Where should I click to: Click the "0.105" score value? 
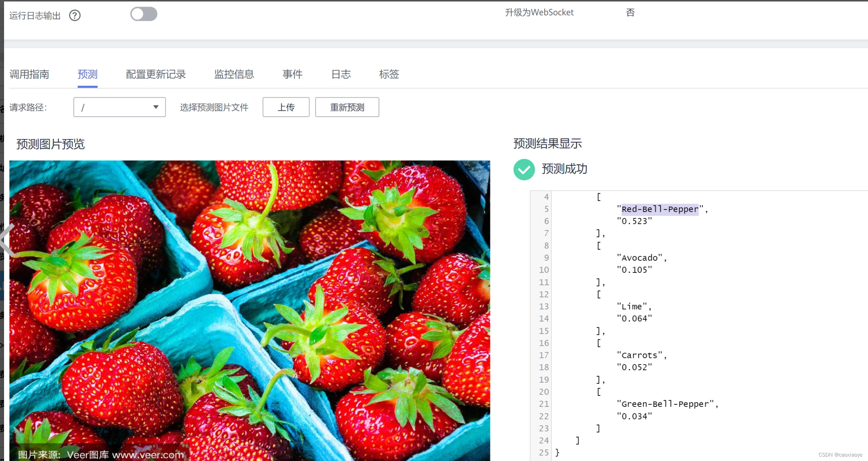(634, 270)
